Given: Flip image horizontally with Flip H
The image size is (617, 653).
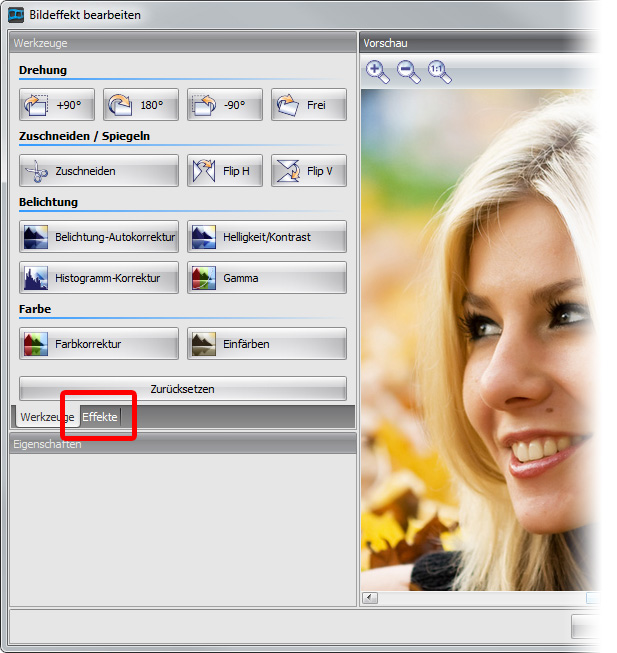Looking at the screenshot, I should pyautogui.click(x=224, y=171).
